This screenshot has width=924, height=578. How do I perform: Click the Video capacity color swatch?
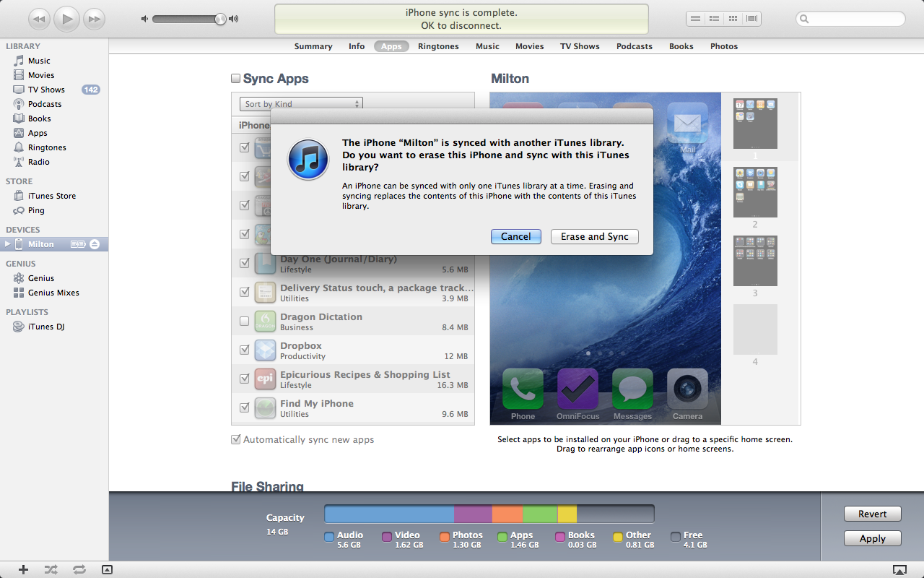[x=387, y=537]
